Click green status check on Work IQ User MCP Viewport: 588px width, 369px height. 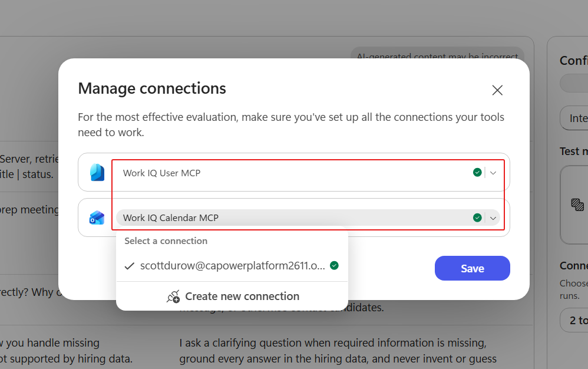[x=477, y=173]
